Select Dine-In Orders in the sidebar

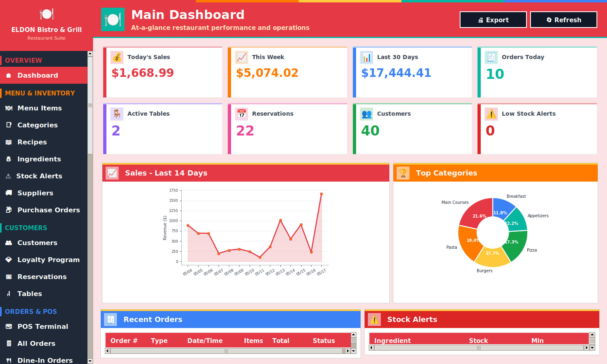click(x=44, y=360)
